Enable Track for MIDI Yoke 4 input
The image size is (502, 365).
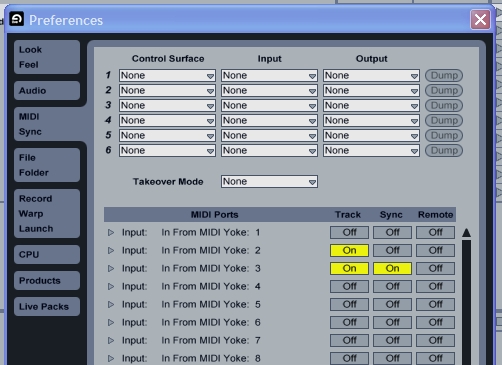349,286
